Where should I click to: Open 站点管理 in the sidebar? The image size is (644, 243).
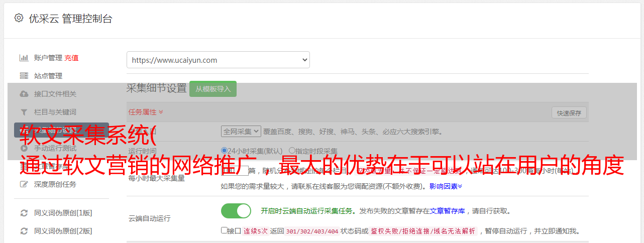click(x=48, y=76)
